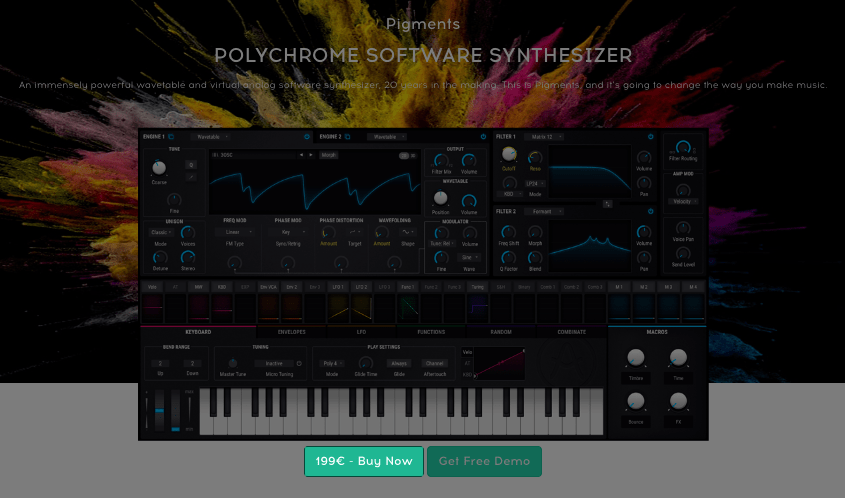Image resolution: width=845 pixels, height=498 pixels.
Task: Select the previous wavetable arrow
Action: (301, 155)
